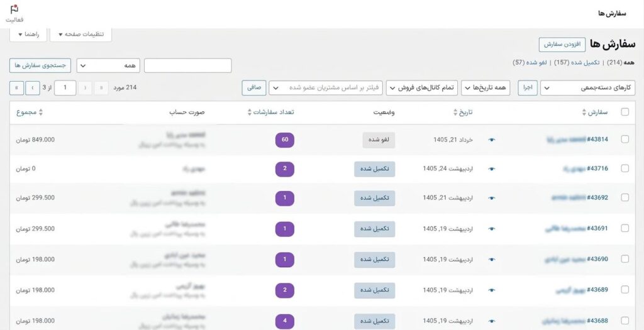
Task: Click the 60 orders count badge
Action: point(285,140)
